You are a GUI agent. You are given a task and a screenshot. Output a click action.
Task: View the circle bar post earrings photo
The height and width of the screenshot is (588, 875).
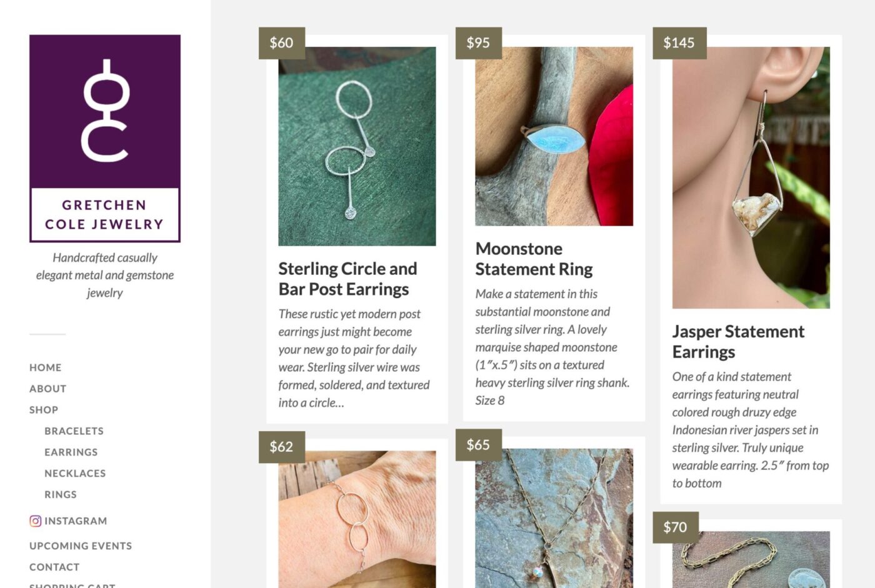point(357,146)
